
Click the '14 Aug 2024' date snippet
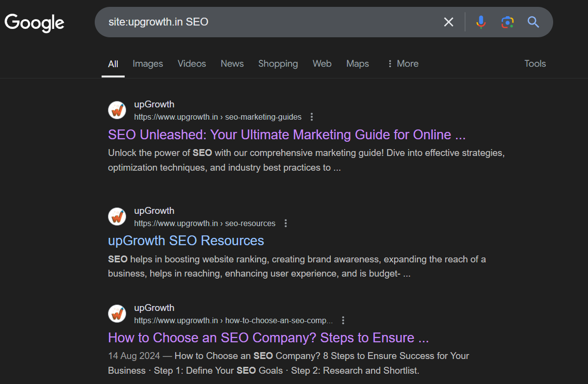(134, 356)
